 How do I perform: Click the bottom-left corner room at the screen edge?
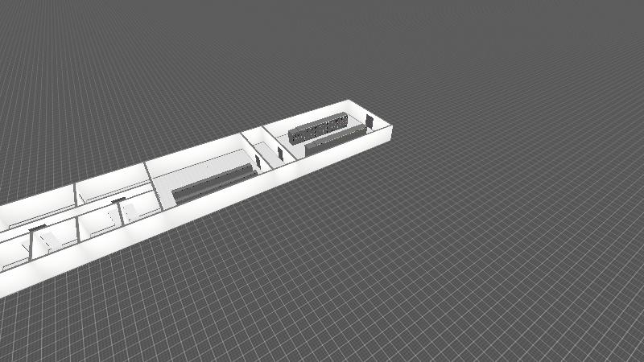click(12, 256)
